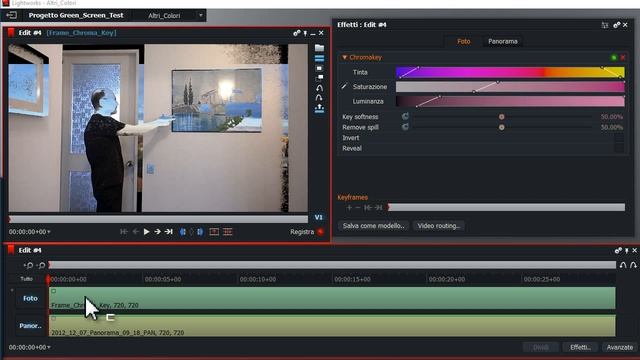
Task: Play the Edit #4 viewer
Action: tap(147, 232)
